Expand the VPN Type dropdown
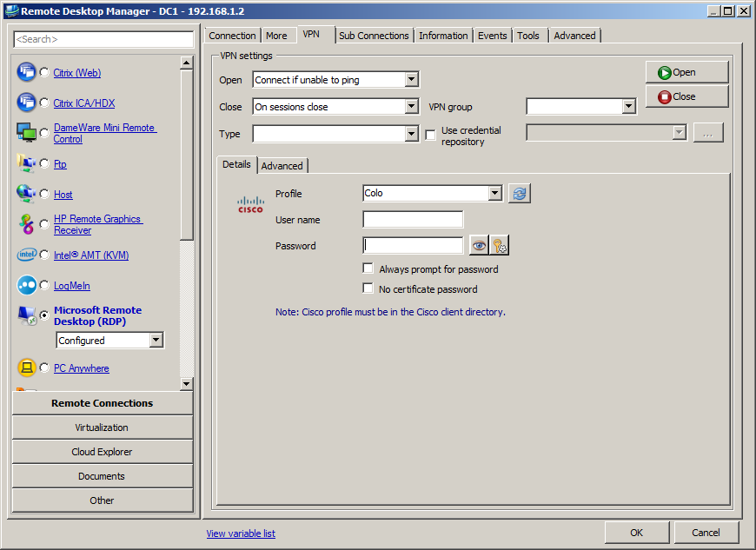The height and width of the screenshot is (550, 756). (411, 134)
